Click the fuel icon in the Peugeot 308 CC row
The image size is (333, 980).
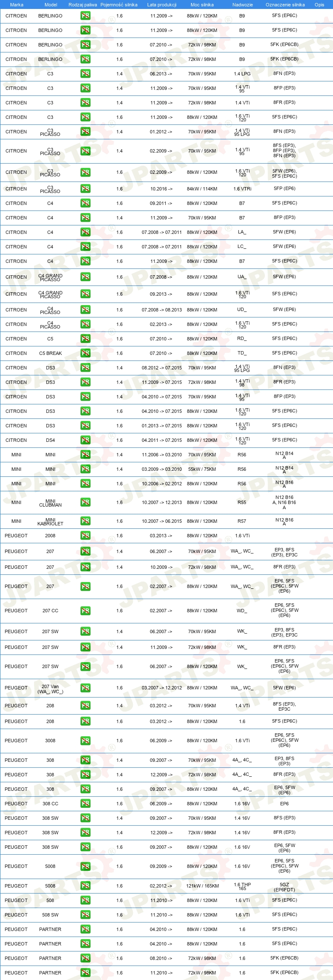85,804
